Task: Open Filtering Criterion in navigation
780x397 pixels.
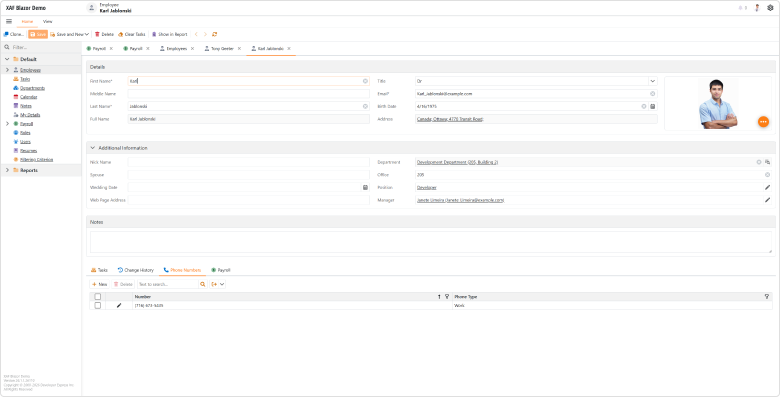Action: point(36,159)
